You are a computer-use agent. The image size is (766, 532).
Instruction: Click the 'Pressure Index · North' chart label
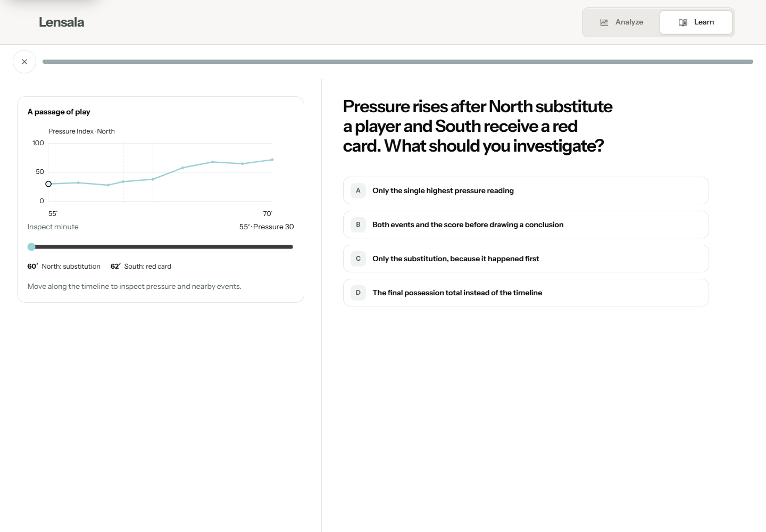[x=81, y=131]
